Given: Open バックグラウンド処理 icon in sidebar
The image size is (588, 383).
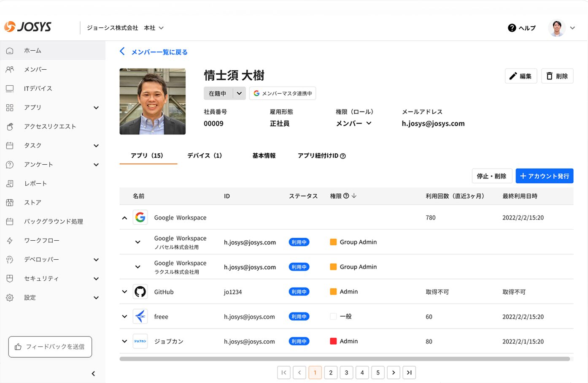Looking at the screenshot, I should [x=10, y=222].
